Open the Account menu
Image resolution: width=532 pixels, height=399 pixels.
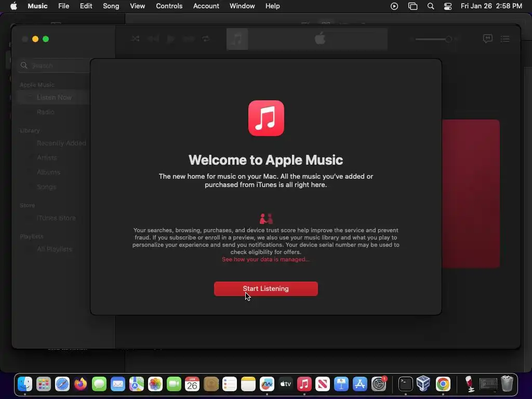pyautogui.click(x=206, y=6)
